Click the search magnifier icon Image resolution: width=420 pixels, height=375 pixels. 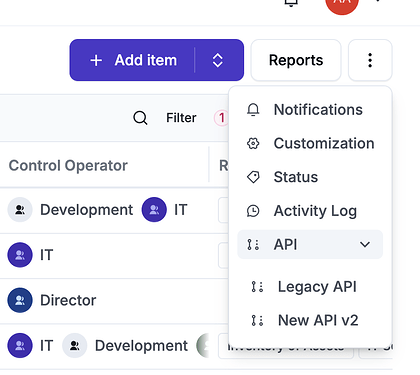pos(140,118)
